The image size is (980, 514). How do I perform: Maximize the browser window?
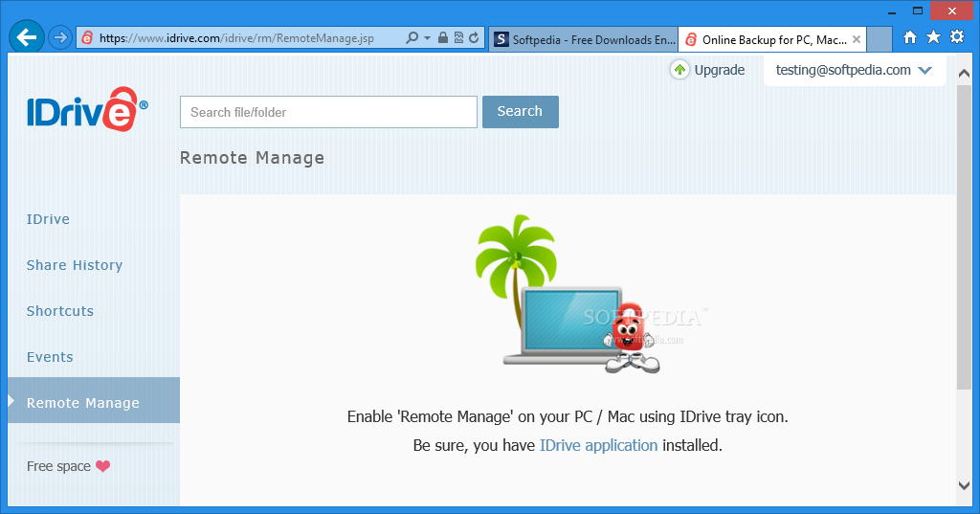(918, 11)
